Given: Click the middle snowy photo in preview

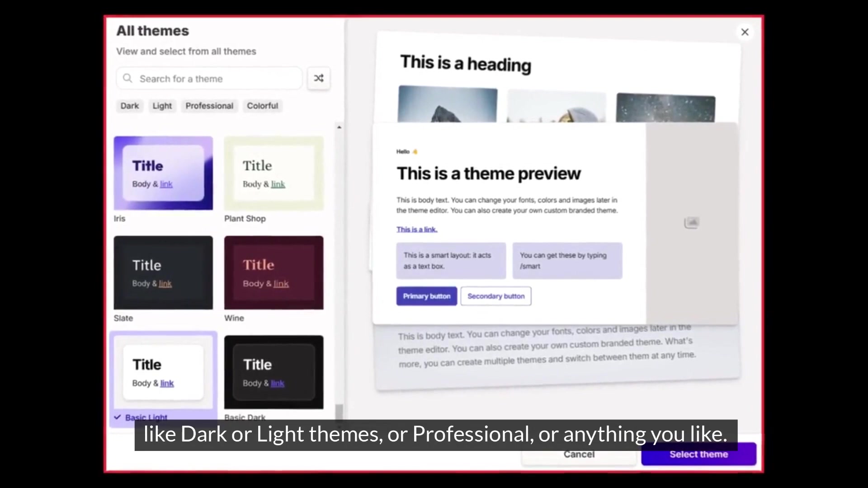Looking at the screenshot, I should coord(557,106).
